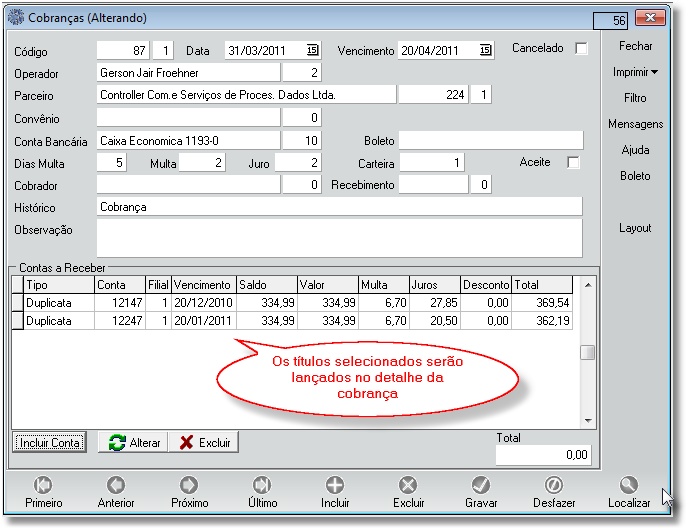This screenshot has height=531, width=692.
Task: Save changes with Gravar icon
Action: (x=481, y=485)
